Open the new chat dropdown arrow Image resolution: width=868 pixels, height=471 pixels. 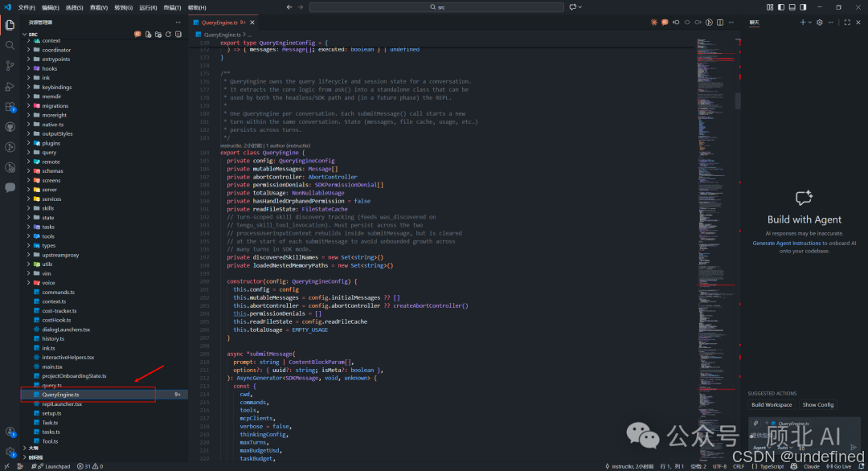(x=810, y=23)
